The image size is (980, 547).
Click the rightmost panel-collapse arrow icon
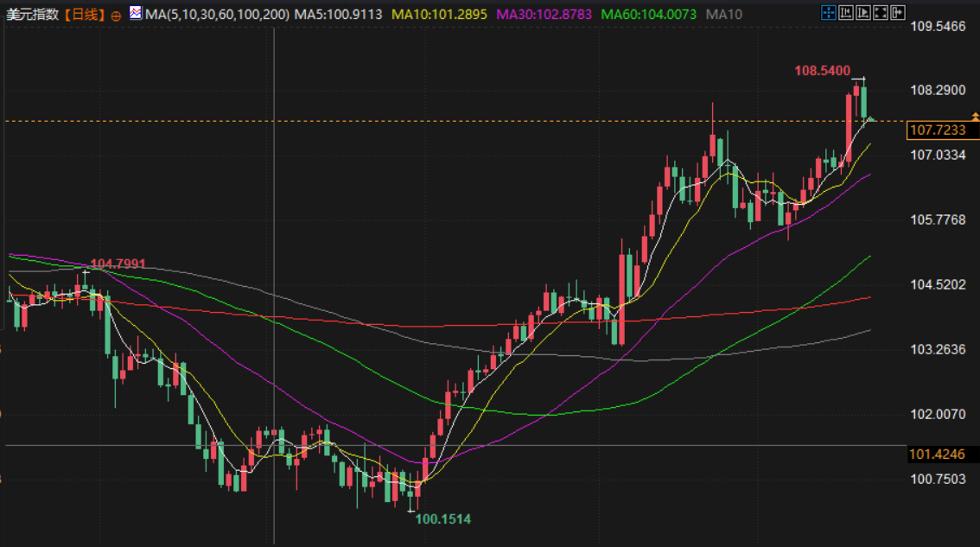tap(898, 12)
